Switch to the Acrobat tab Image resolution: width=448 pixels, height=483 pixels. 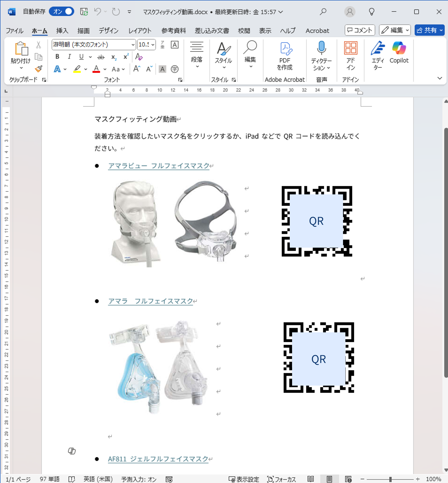tap(317, 31)
